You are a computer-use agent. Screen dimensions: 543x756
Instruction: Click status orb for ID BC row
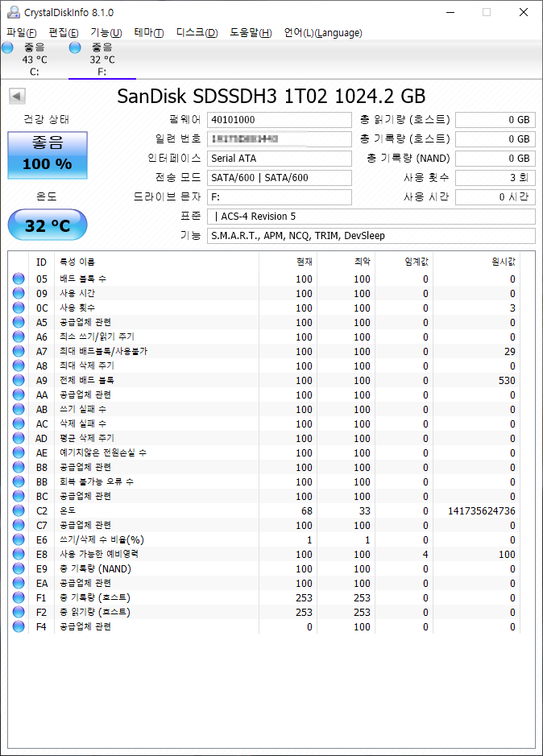pyautogui.click(x=19, y=496)
